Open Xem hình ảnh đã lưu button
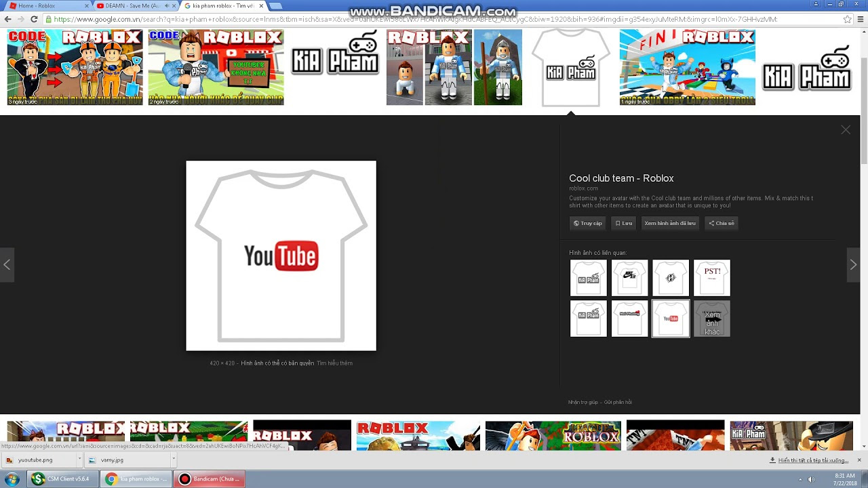 point(670,223)
